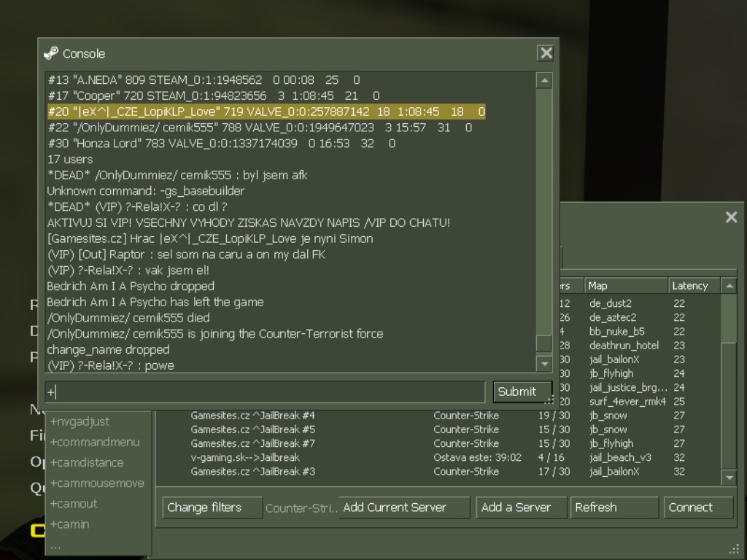Click the jail_beach_v3 map cell
Image resolution: width=747 pixels, height=560 pixels.
620,458
